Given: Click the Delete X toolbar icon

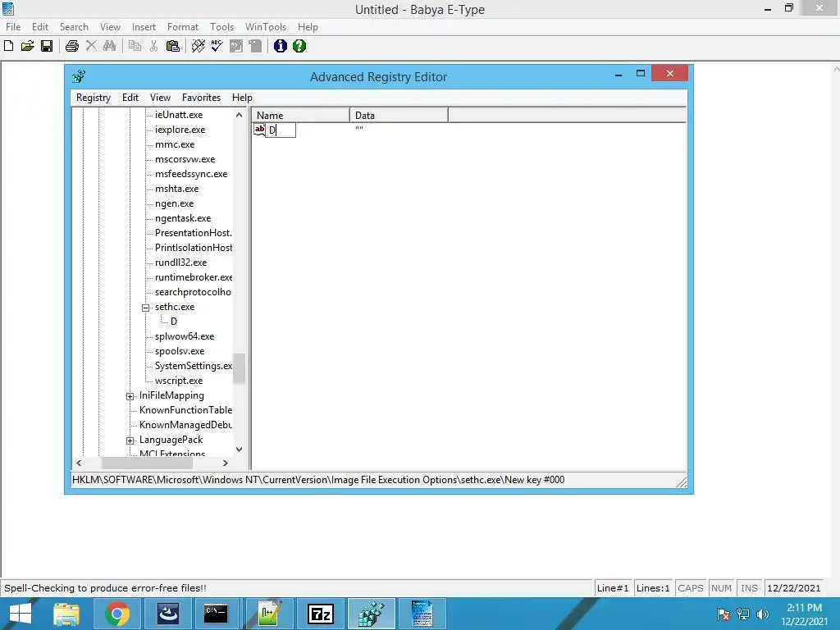Looking at the screenshot, I should pyautogui.click(x=91, y=46).
